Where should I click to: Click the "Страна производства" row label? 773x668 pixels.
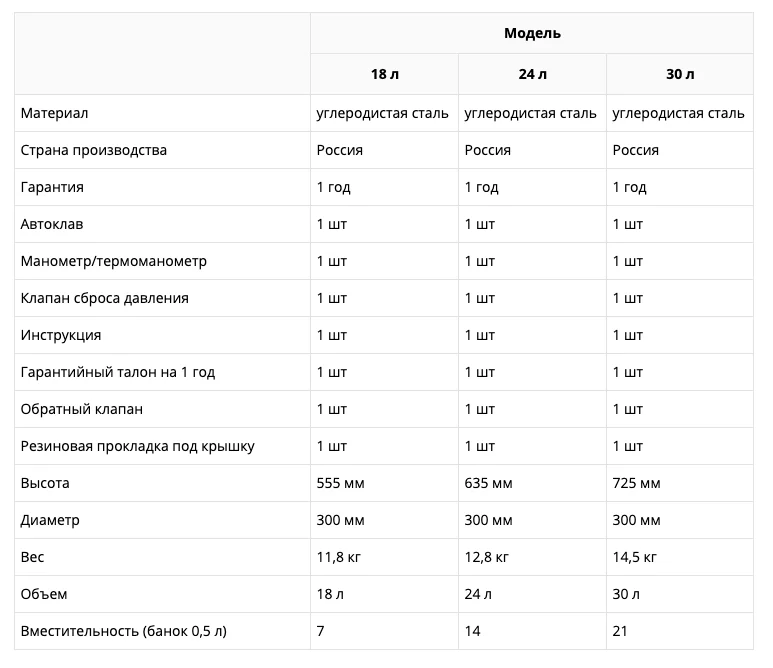tap(93, 150)
